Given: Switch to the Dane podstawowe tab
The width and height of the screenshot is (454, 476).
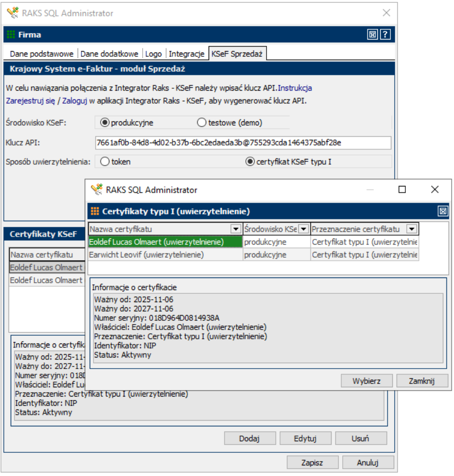Looking at the screenshot, I should pyautogui.click(x=41, y=54).
